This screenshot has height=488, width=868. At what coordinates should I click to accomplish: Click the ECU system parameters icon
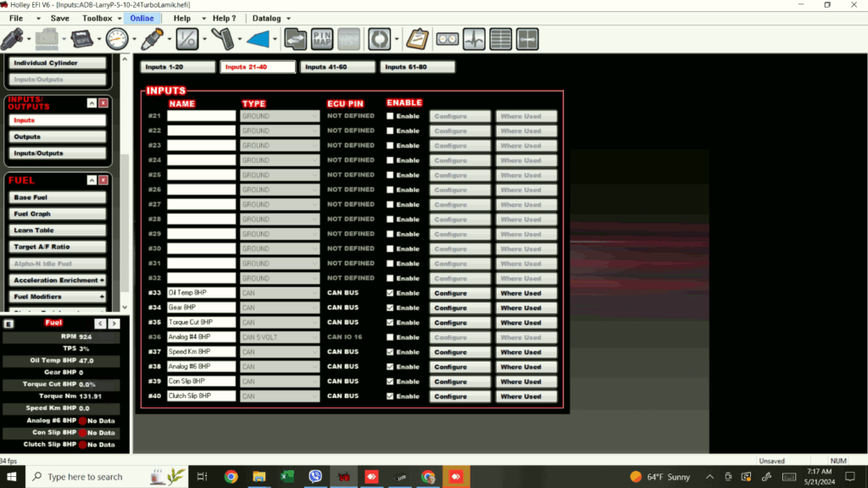coord(81,39)
